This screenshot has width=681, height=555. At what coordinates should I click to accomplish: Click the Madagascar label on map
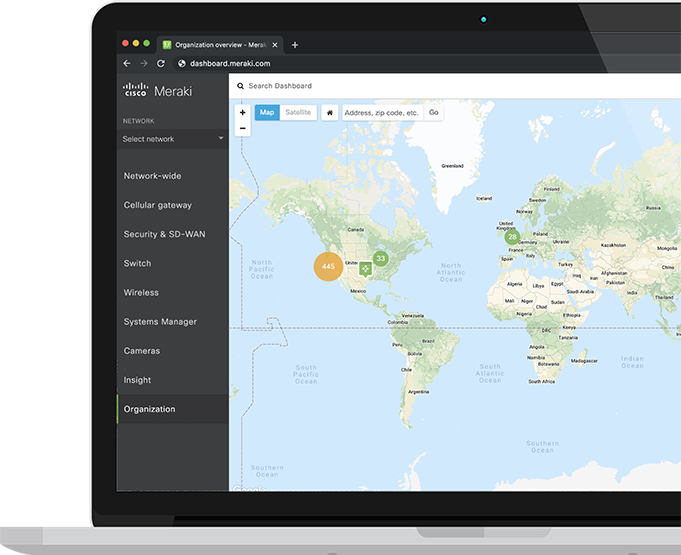click(x=584, y=361)
